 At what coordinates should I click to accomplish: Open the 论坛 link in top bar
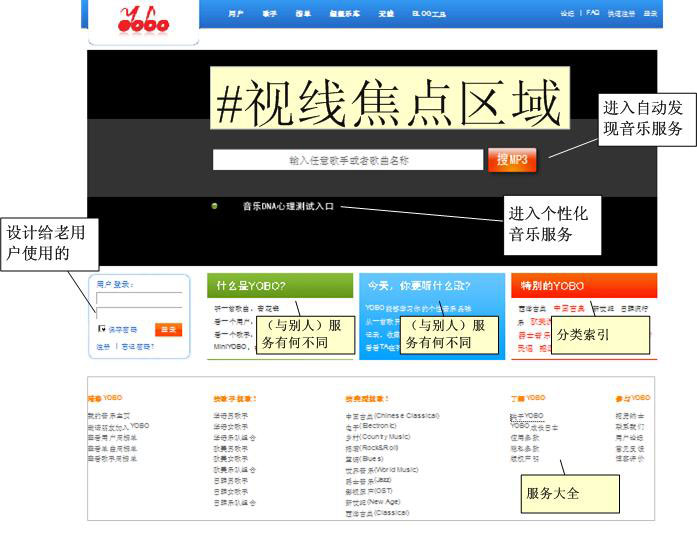click(x=567, y=14)
